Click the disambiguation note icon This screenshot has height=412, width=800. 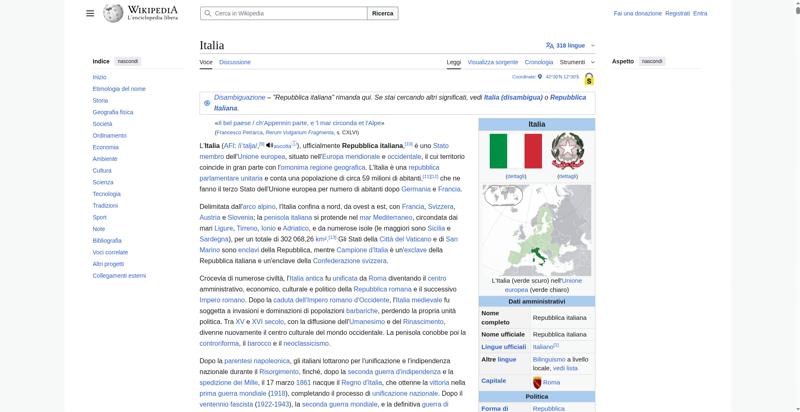[x=207, y=102]
